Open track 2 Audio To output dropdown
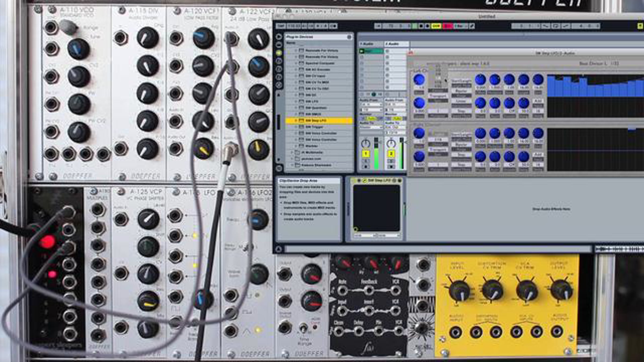This screenshot has height=362, width=644. (396, 127)
